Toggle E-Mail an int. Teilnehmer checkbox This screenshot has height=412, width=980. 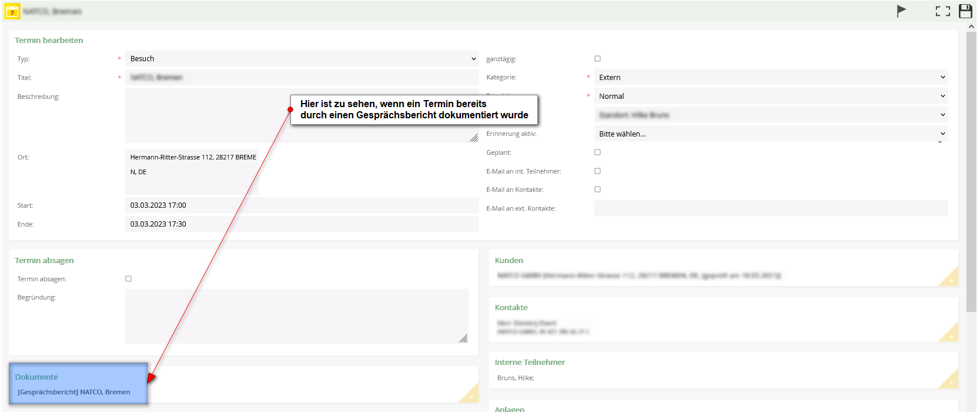pyautogui.click(x=597, y=171)
